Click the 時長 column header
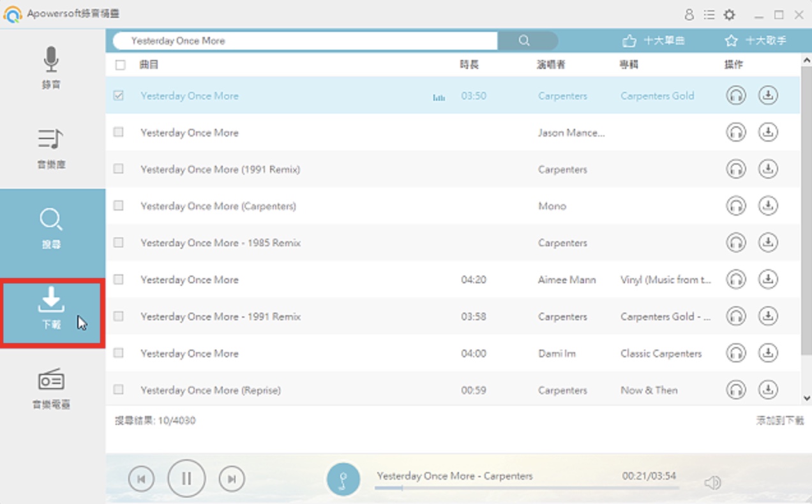The width and height of the screenshot is (812, 504). point(469,64)
